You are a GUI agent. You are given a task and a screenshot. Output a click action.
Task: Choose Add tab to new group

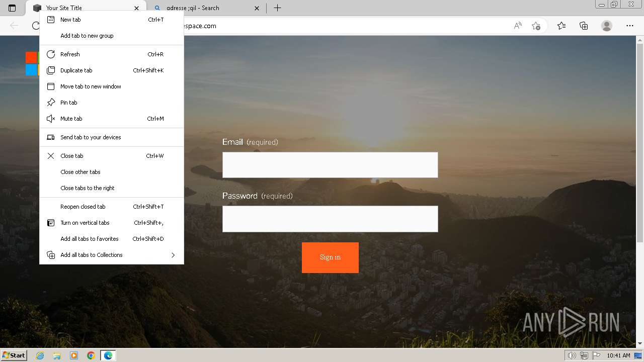coord(112,36)
